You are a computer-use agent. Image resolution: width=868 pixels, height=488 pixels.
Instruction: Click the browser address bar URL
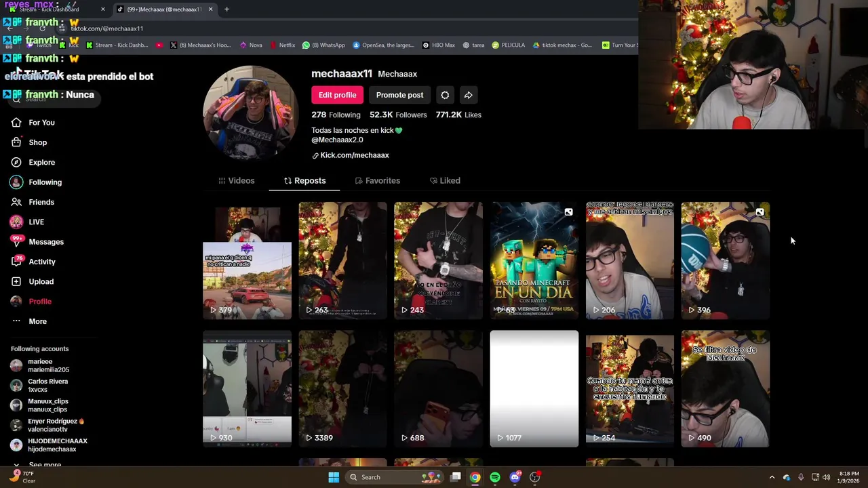(106, 28)
